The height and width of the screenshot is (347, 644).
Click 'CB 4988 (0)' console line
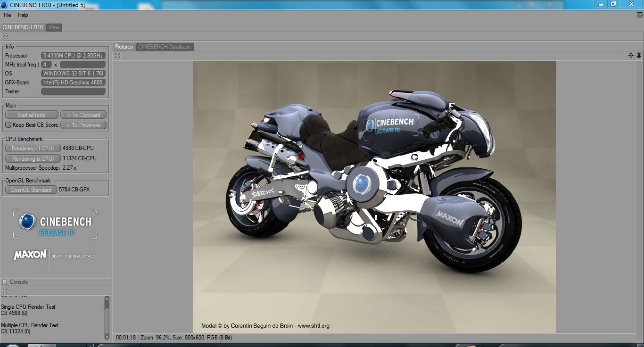coord(14,313)
